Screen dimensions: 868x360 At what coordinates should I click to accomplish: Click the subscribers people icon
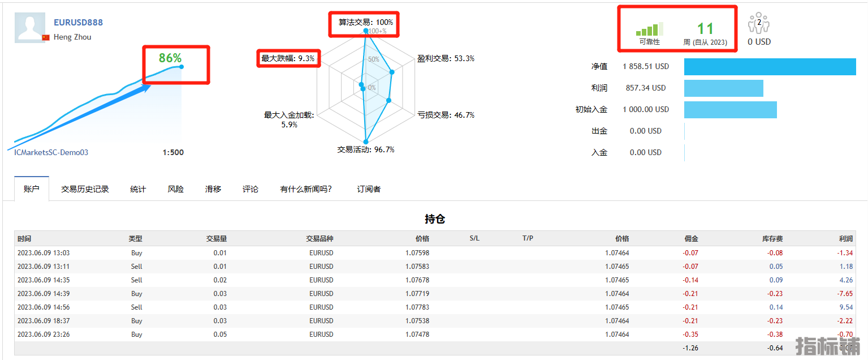[x=758, y=24]
